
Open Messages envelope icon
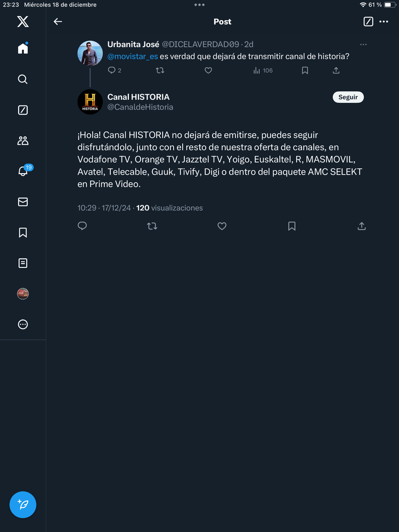[x=22, y=202]
